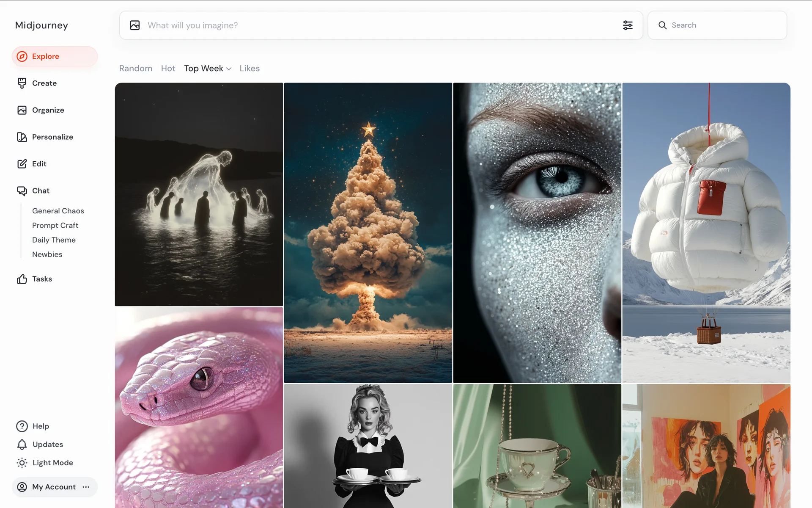
Task: Switch to the Hot tab
Action: tap(168, 69)
